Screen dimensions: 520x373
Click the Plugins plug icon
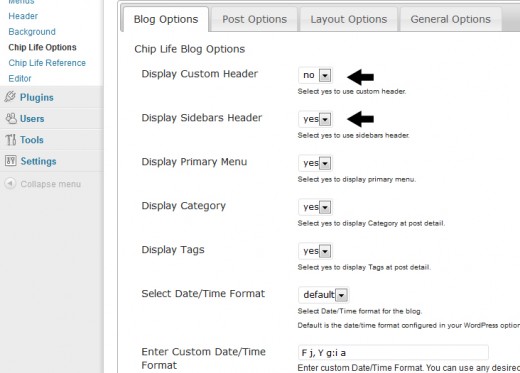tap(10, 97)
